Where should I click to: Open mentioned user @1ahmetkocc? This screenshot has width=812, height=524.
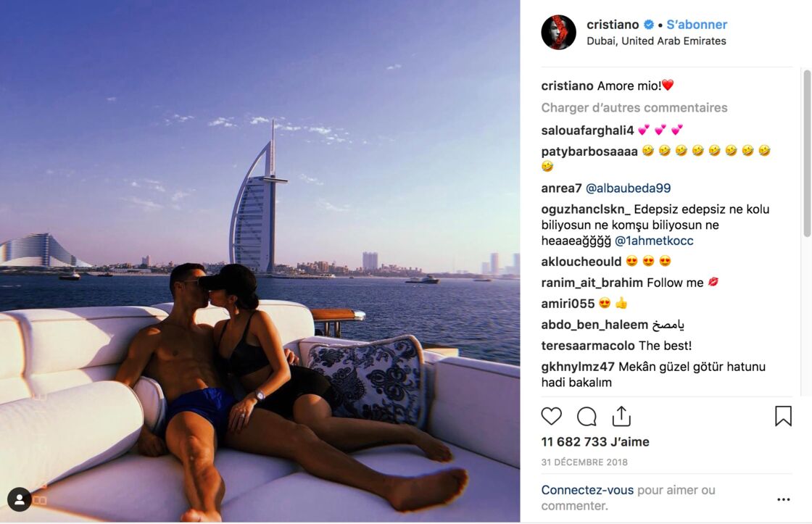click(x=654, y=241)
